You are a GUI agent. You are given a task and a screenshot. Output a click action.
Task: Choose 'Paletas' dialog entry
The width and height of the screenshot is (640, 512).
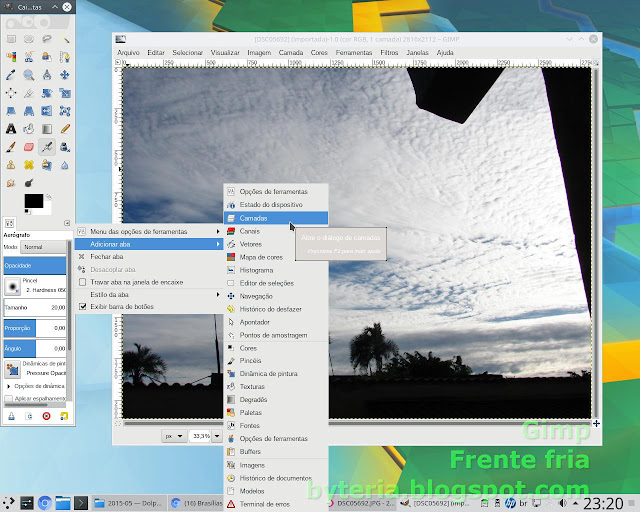click(x=276, y=412)
